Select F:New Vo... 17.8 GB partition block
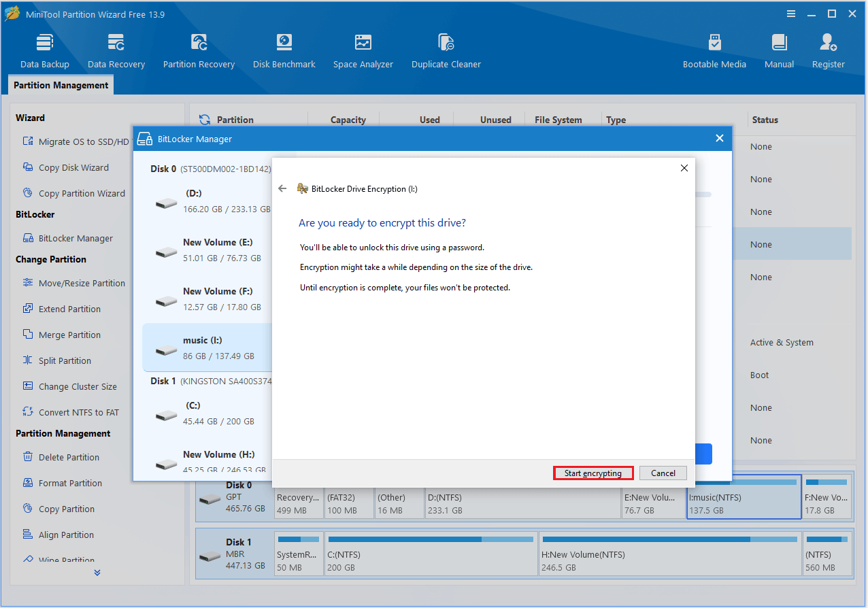 tap(827, 497)
